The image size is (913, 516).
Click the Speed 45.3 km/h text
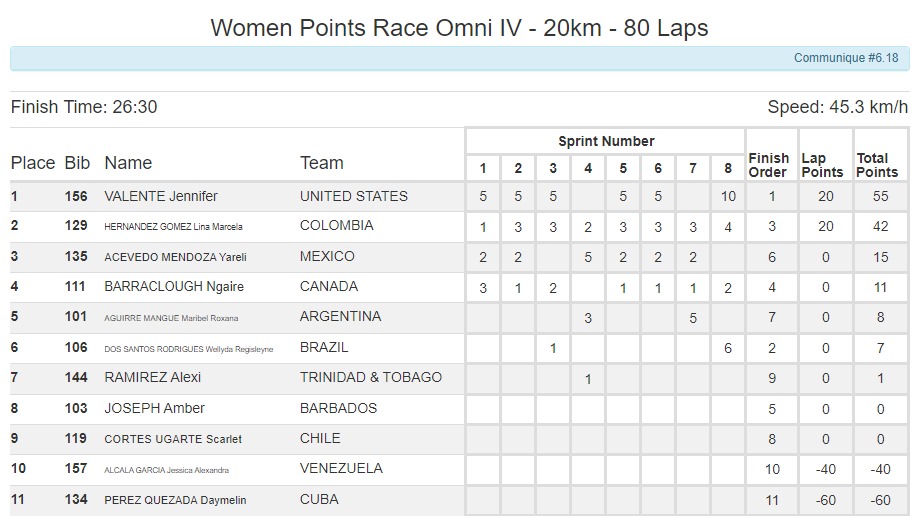pyautogui.click(x=837, y=107)
